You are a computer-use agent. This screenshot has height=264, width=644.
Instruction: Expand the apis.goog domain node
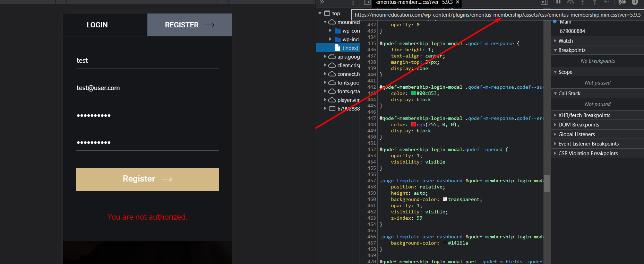tap(325, 56)
